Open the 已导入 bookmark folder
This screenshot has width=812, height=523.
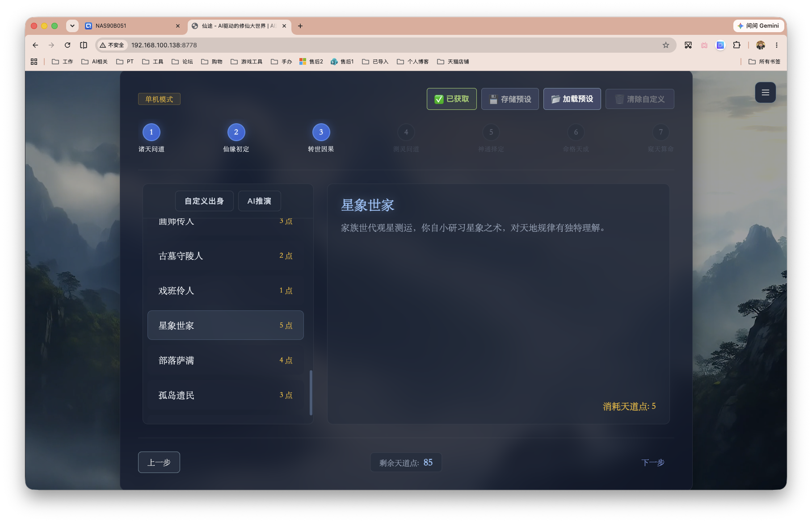click(x=375, y=62)
